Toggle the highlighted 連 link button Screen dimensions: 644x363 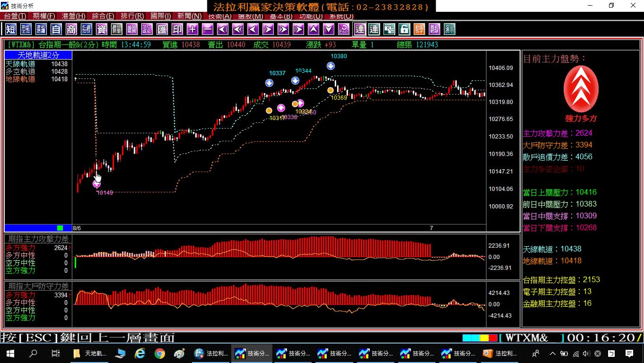(x=360, y=29)
